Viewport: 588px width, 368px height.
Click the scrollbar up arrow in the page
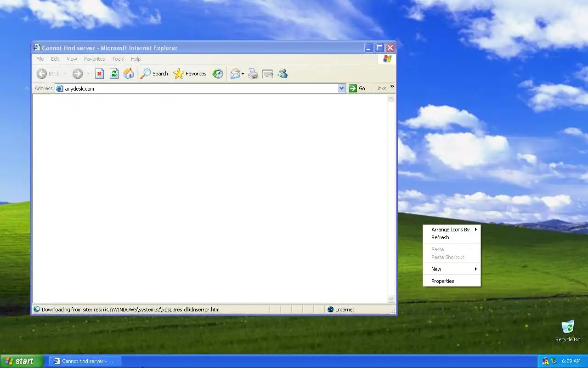(x=391, y=98)
